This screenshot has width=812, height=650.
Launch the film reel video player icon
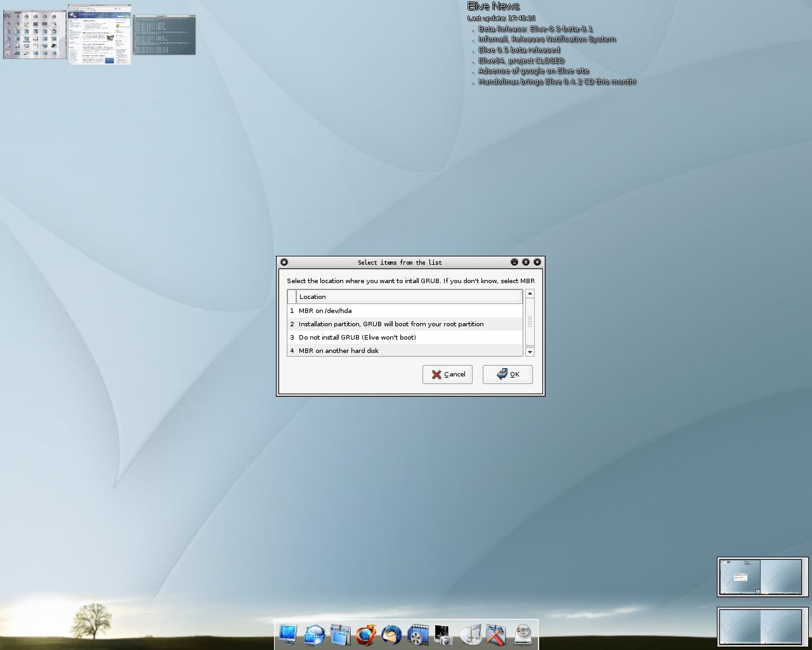pyautogui.click(x=418, y=634)
